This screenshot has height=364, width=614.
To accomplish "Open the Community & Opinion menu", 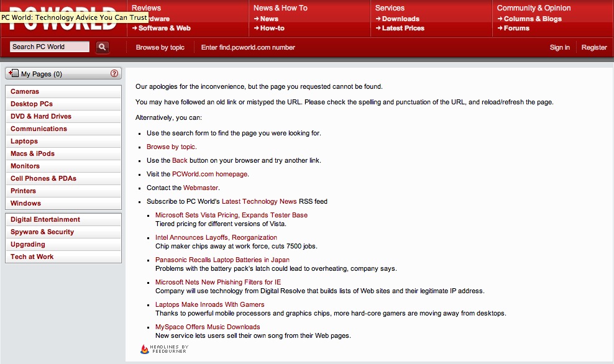I will coord(534,8).
